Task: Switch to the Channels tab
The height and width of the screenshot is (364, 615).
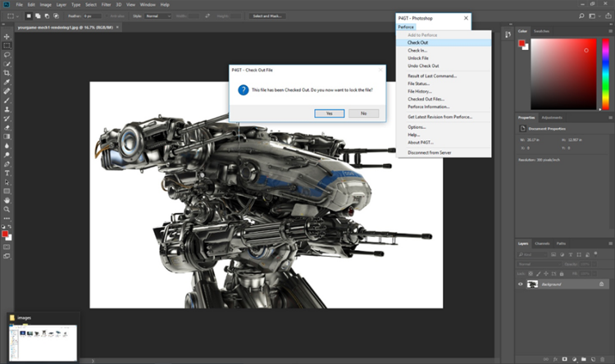Action: click(x=542, y=243)
